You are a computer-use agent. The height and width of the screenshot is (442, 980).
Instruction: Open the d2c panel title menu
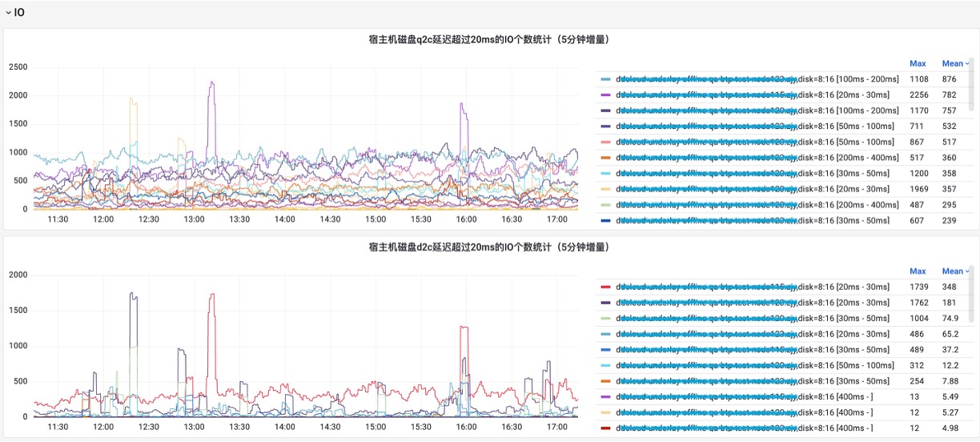[x=489, y=247]
